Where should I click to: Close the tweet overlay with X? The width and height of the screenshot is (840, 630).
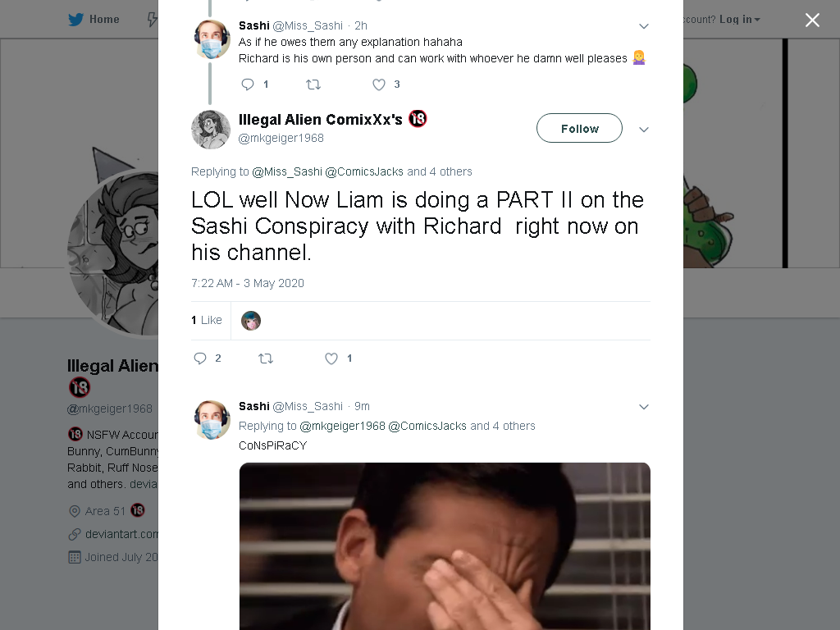[x=812, y=20]
